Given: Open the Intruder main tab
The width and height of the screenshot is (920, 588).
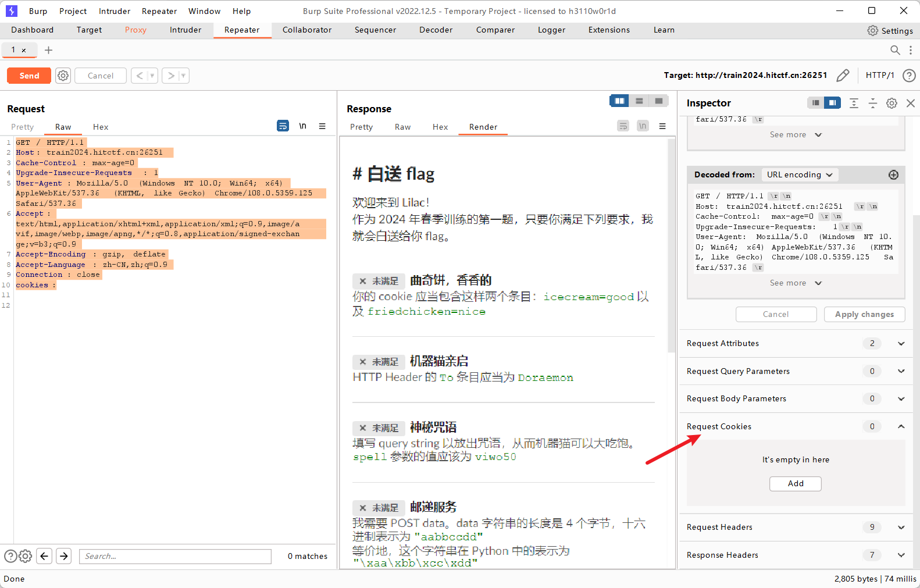Looking at the screenshot, I should pyautogui.click(x=185, y=30).
